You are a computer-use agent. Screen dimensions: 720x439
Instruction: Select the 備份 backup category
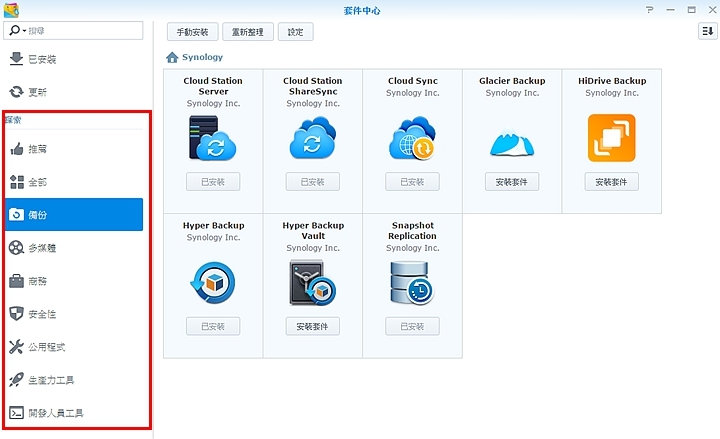73,214
